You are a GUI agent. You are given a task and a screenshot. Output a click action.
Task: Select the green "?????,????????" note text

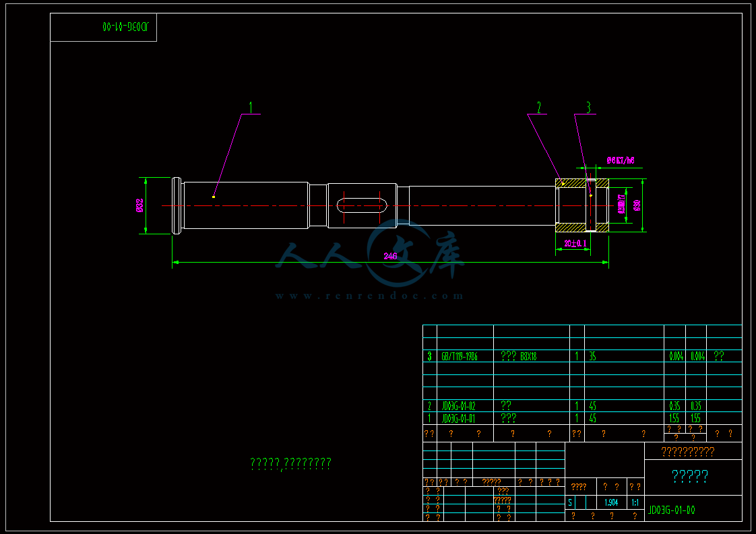(x=290, y=464)
